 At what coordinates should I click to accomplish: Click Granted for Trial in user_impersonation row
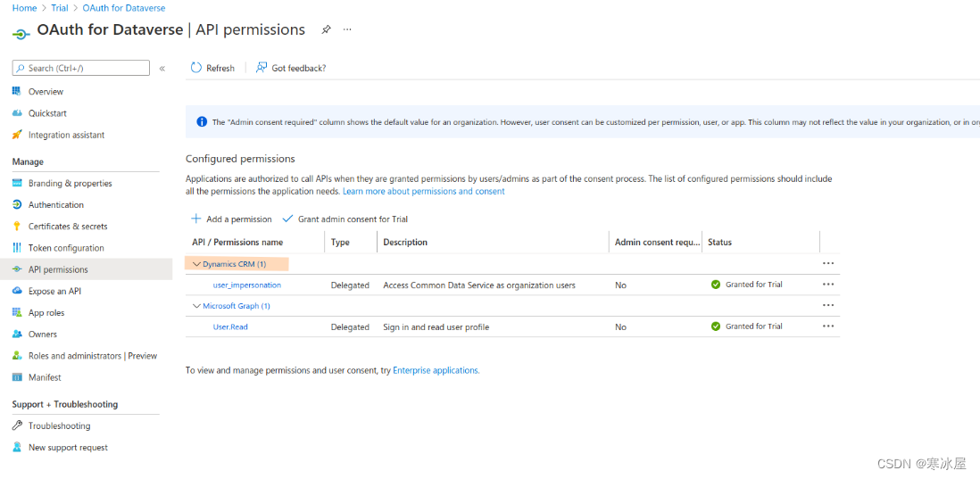point(754,285)
